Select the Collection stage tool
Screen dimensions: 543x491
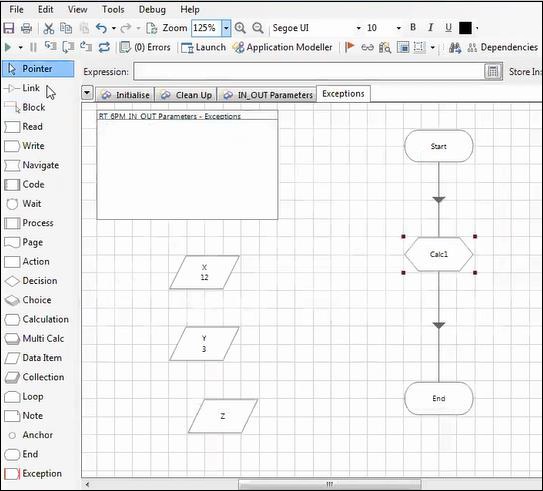point(35,377)
